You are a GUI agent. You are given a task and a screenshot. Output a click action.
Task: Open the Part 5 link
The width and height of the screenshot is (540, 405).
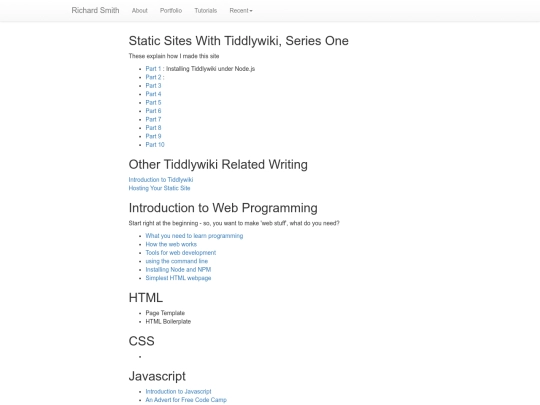[153, 102]
